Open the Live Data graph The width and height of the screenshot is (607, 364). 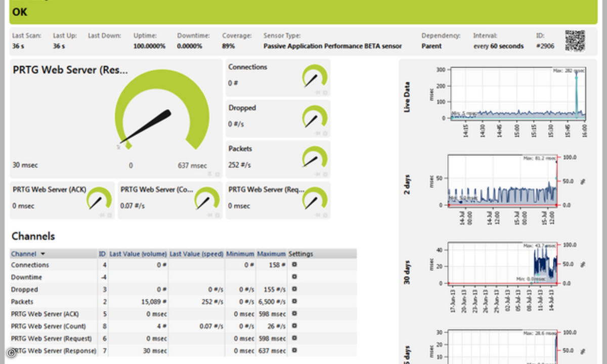click(517, 94)
